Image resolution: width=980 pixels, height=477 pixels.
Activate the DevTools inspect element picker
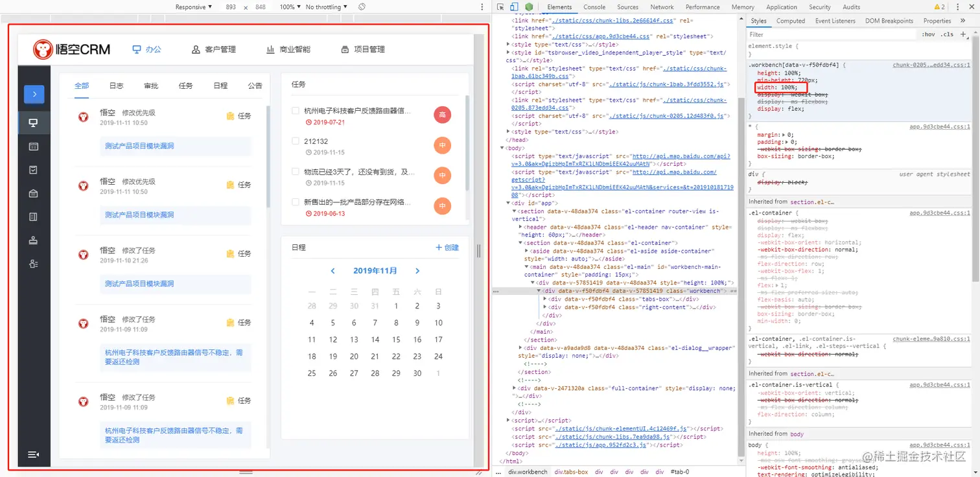tap(500, 7)
